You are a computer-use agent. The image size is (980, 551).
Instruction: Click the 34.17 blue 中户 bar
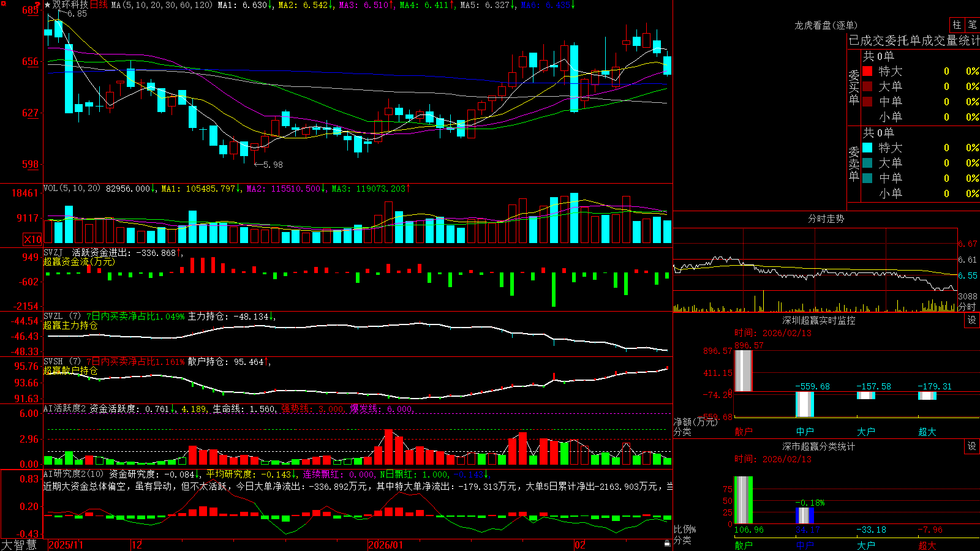tap(805, 515)
